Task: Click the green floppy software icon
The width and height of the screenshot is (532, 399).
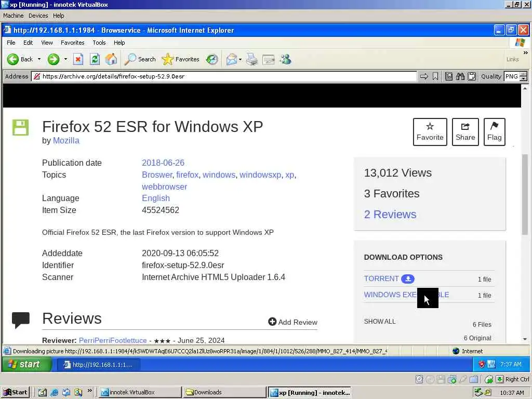Action: (x=20, y=128)
